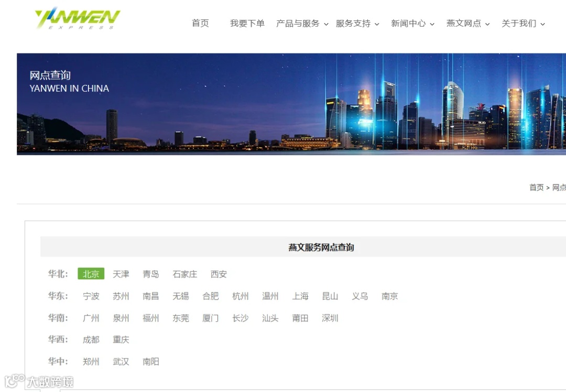The width and height of the screenshot is (566, 392).
Task: Select 青岛 city
Action: (x=151, y=274)
